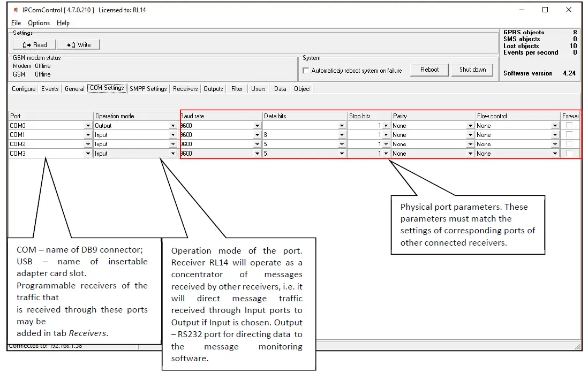
Task: Switch to the Configure tab
Action: 24,89
